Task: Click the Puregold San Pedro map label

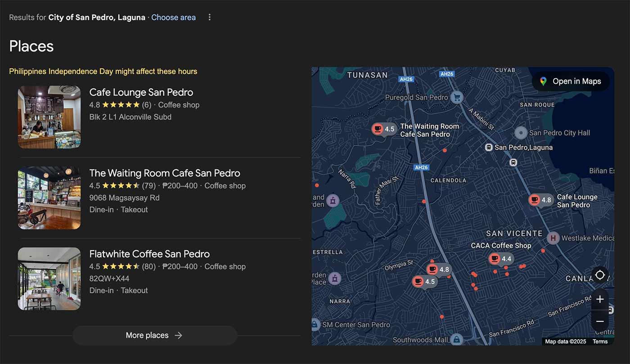Action: point(417,97)
